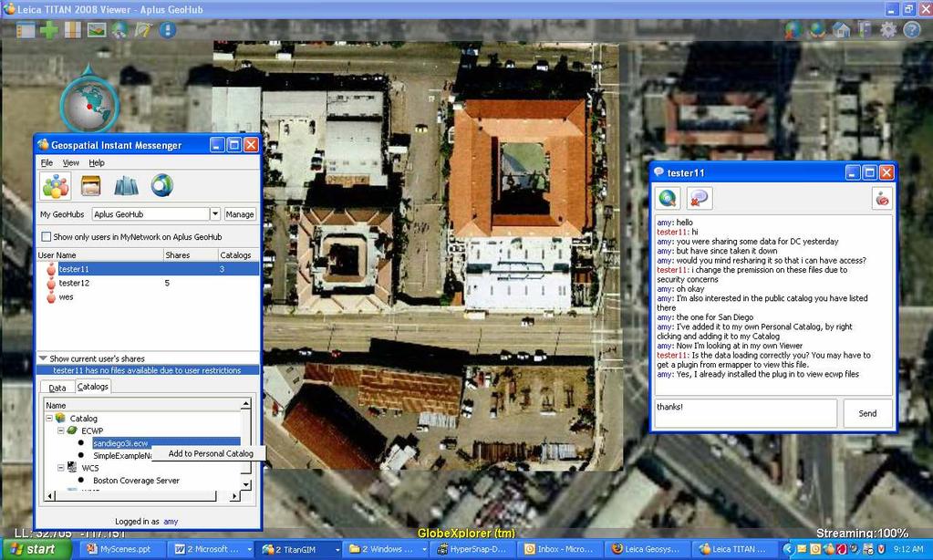Click the colorful people group icon in Messenger

(x=56, y=186)
